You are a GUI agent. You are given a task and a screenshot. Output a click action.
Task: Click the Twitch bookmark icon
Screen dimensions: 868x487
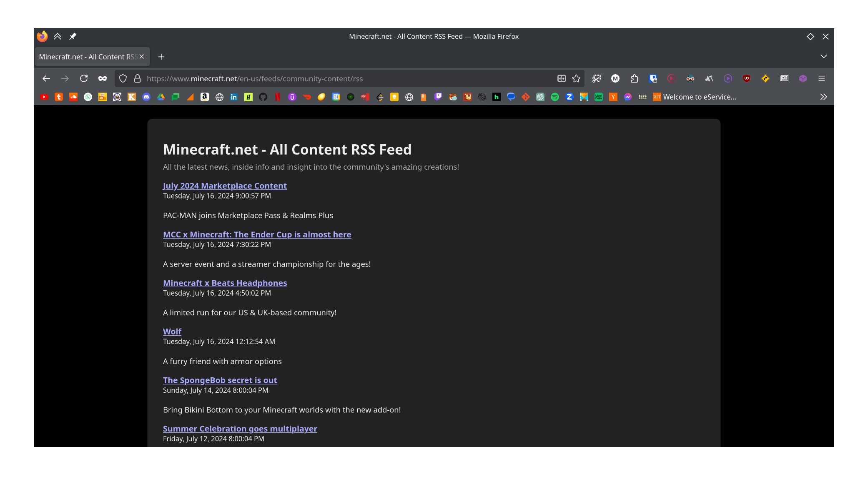click(x=438, y=97)
